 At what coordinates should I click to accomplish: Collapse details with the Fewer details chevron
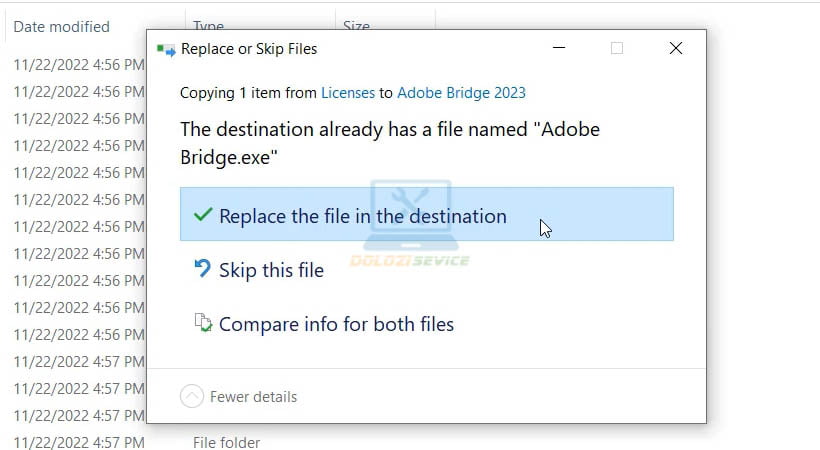click(x=192, y=396)
